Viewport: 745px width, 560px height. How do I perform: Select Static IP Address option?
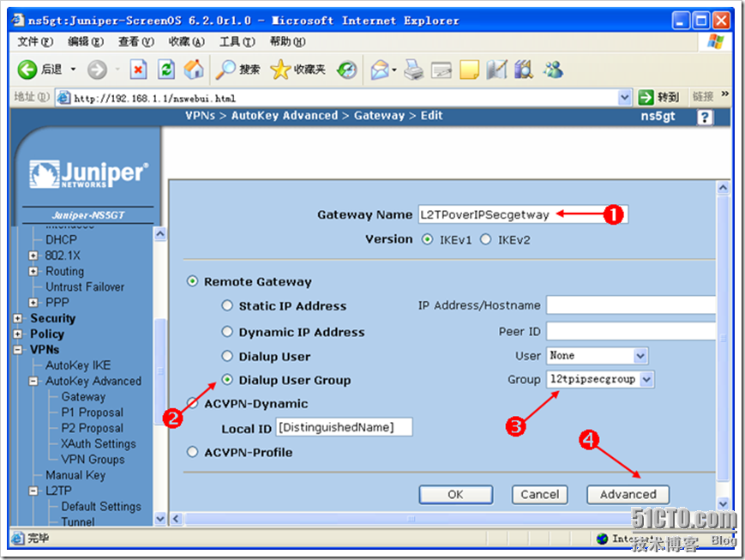click(x=227, y=305)
